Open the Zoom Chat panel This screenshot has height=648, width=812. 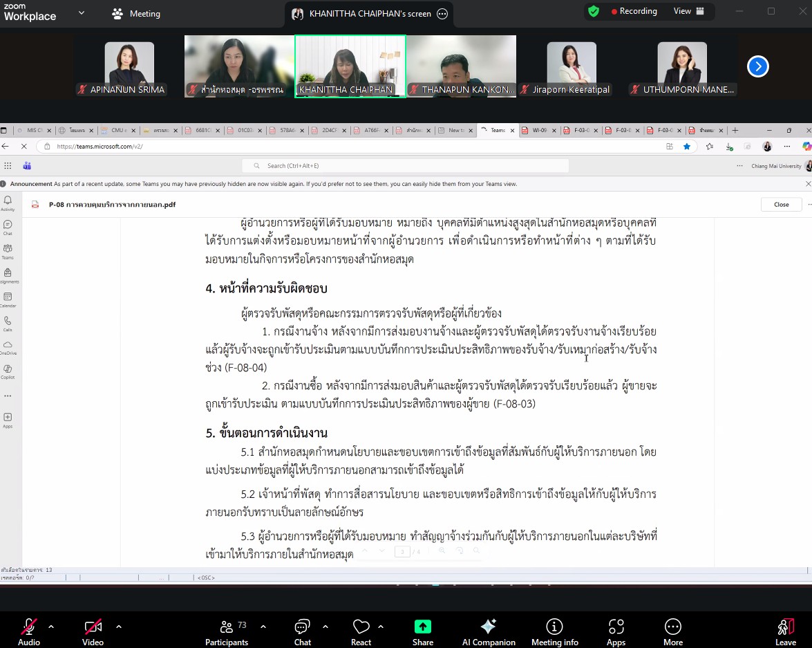point(302,631)
